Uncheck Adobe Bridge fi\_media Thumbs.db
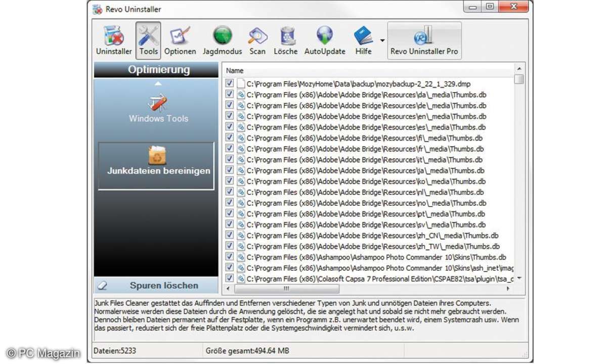The width and height of the screenshot is (607, 364). [x=230, y=138]
